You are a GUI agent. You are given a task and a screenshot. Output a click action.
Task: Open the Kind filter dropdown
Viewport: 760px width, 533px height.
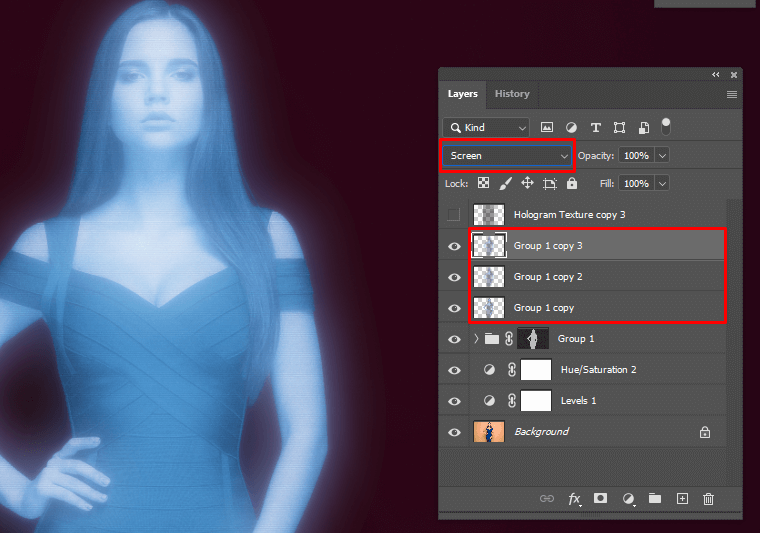[x=486, y=127]
